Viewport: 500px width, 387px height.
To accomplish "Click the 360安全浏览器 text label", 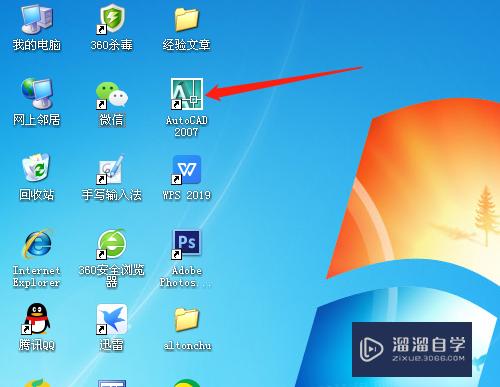I will pyautogui.click(x=112, y=276).
